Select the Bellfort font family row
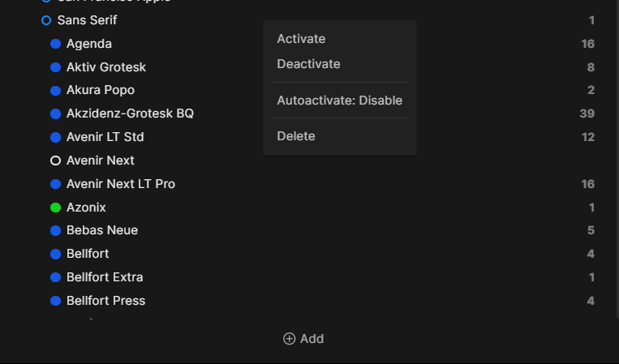The width and height of the screenshot is (619, 364). click(x=88, y=254)
